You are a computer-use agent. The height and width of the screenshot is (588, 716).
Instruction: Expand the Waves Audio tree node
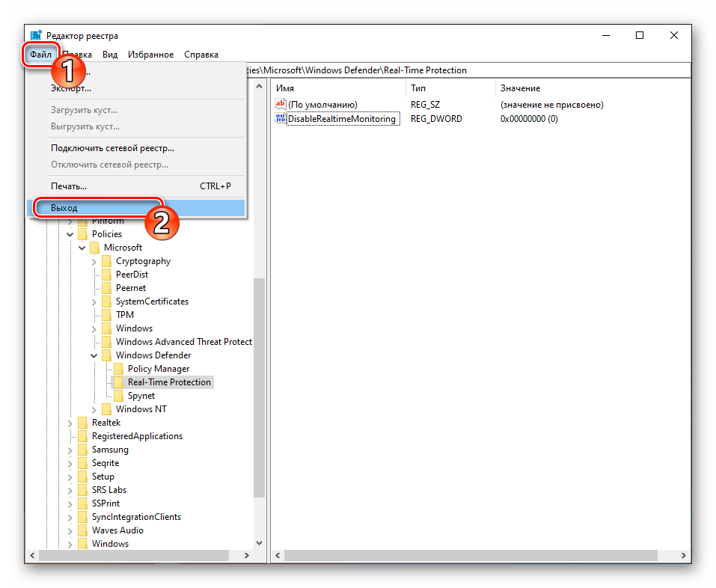(70, 531)
